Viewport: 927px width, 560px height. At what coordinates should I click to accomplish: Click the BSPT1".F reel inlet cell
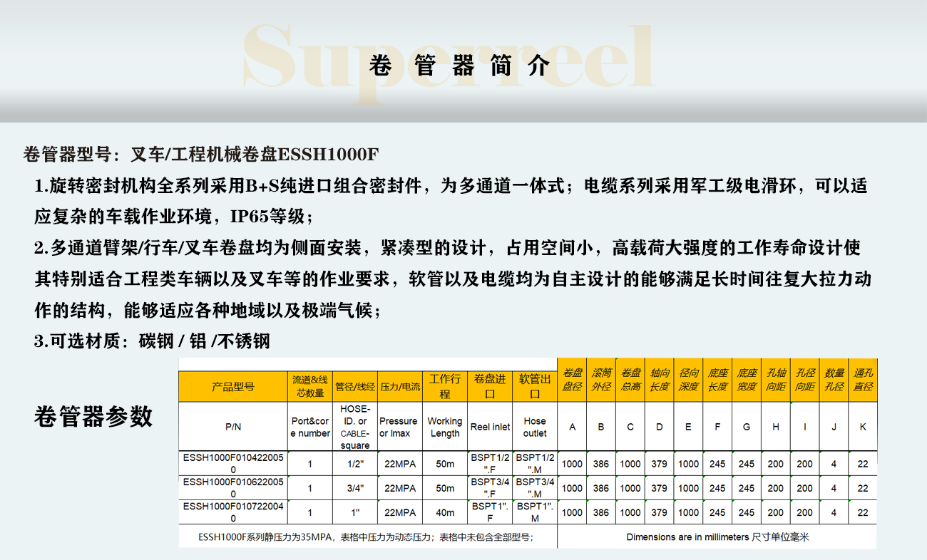point(490,512)
